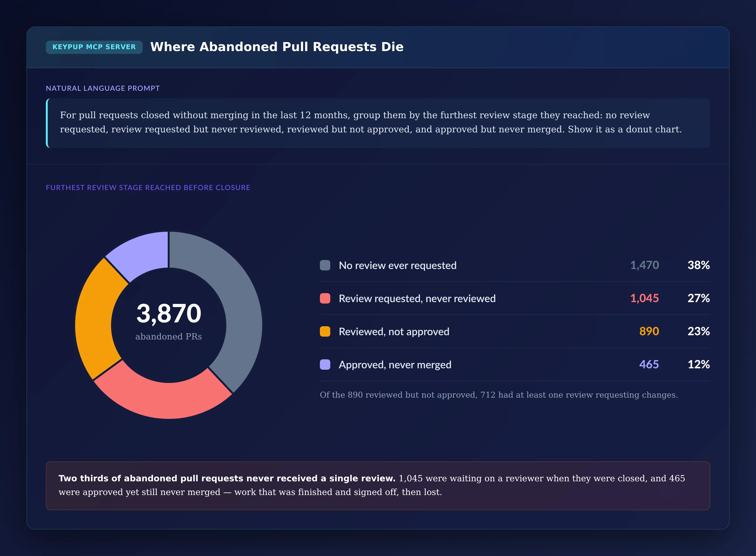The width and height of the screenshot is (756, 556).
Task: Click the count value 465 in the legend
Action: [649, 365]
